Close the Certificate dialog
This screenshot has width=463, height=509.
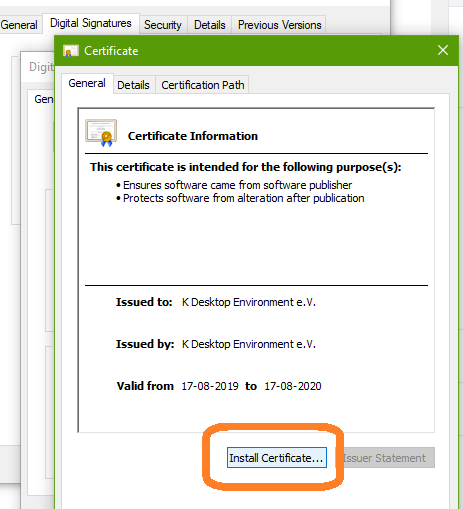[x=443, y=50]
